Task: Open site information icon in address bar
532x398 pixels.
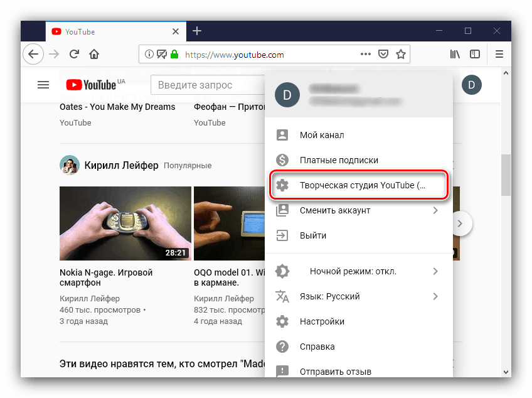Action: (x=149, y=54)
